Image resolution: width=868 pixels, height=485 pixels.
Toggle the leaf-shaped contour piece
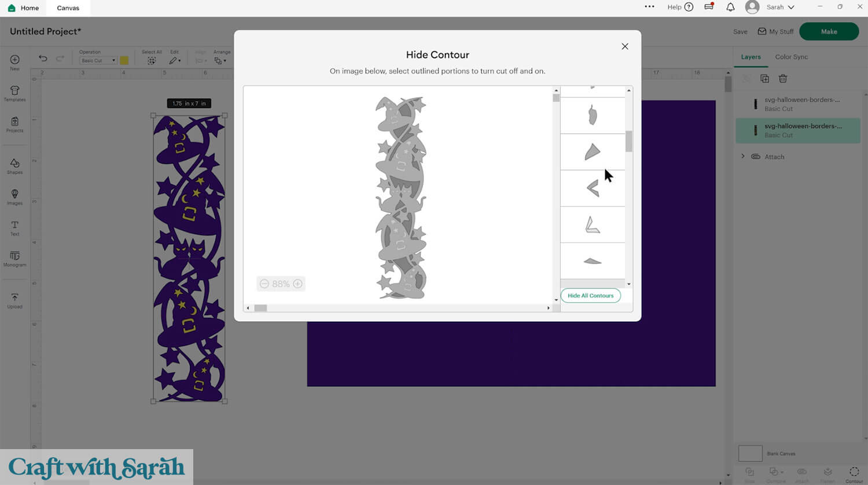(593, 115)
